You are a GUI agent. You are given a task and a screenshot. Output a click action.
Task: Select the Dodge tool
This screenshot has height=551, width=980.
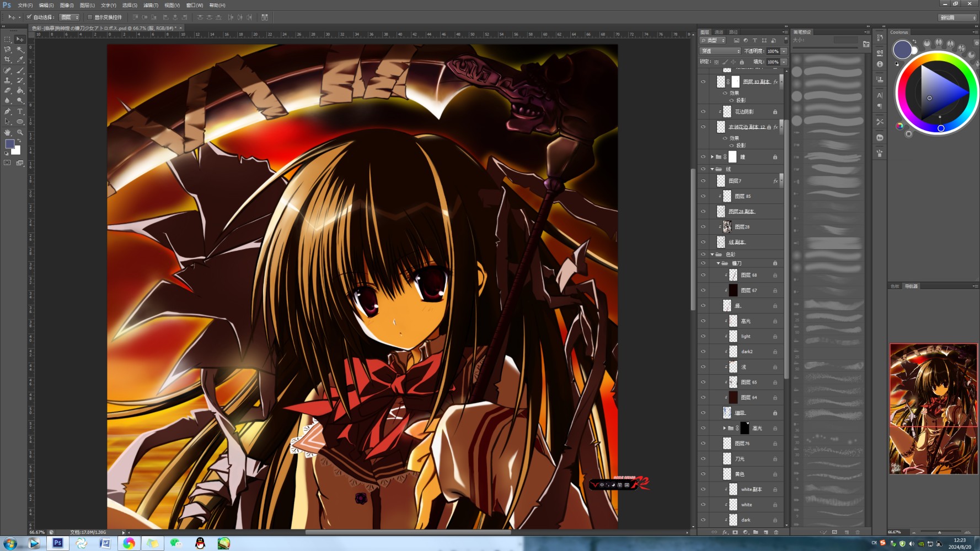click(x=20, y=101)
